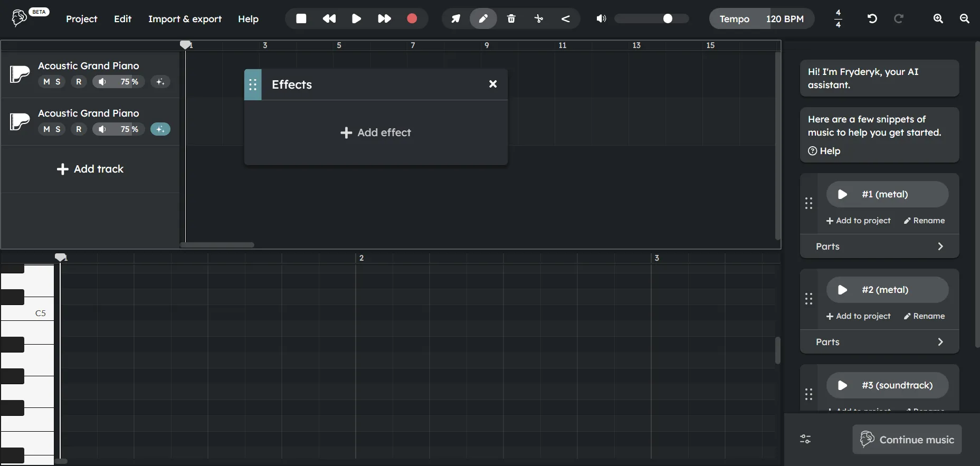
Task: Expand Parts under #1 (metal)
Action: pos(879,246)
